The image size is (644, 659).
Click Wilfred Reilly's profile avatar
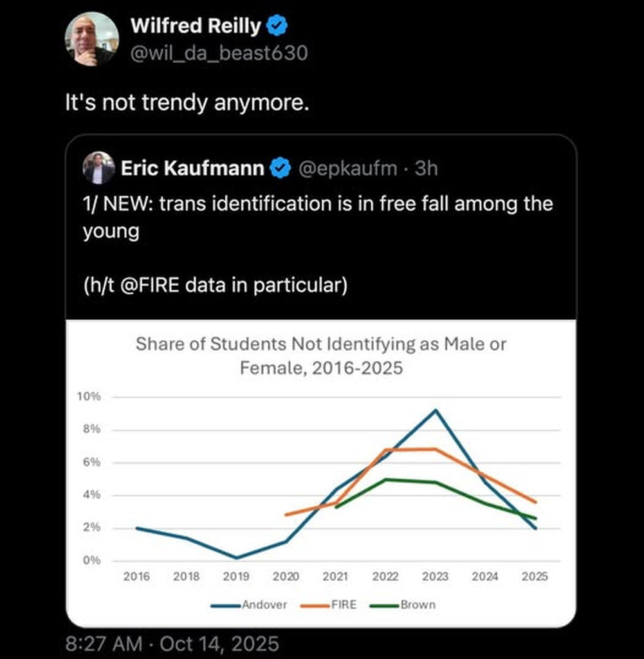pyautogui.click(x=92, y=39)
